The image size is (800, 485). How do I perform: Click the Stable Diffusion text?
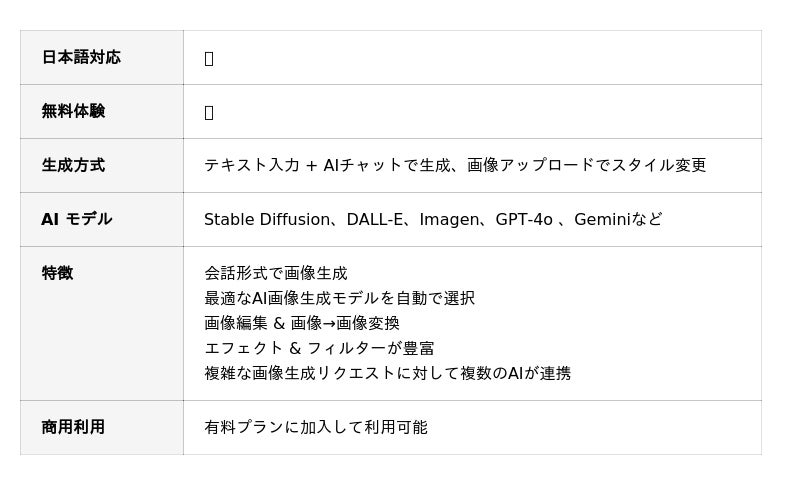(267, 220)
